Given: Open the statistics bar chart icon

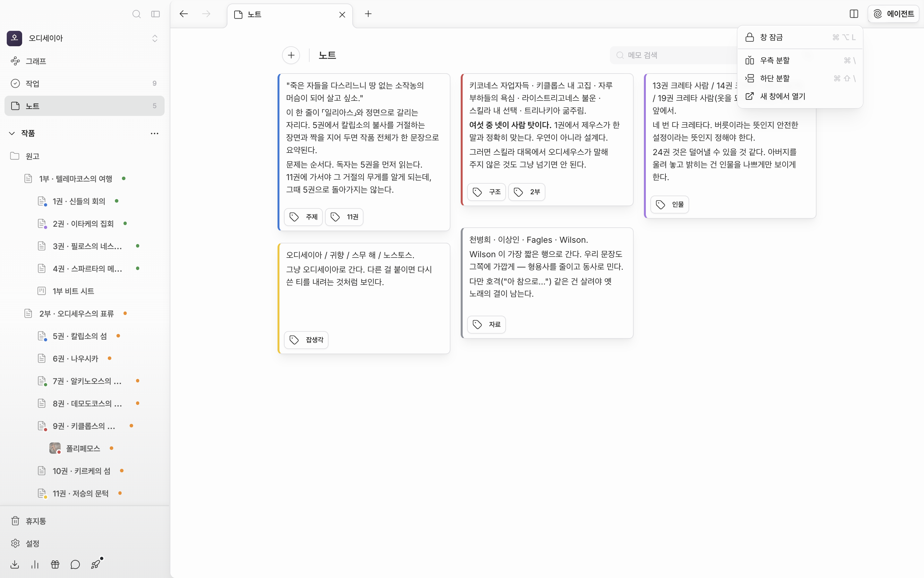Looking at the screenshot, I should click(35, 565).
